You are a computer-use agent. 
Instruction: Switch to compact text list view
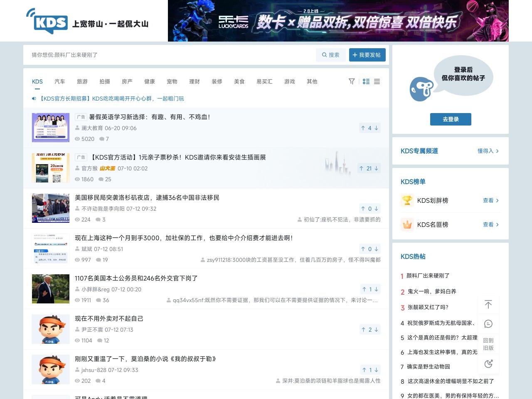(377, 81)
